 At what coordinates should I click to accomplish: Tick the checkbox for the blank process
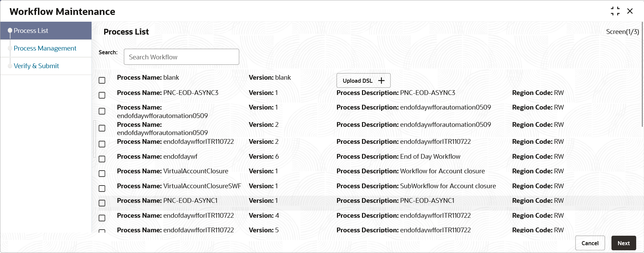point(102,80)
